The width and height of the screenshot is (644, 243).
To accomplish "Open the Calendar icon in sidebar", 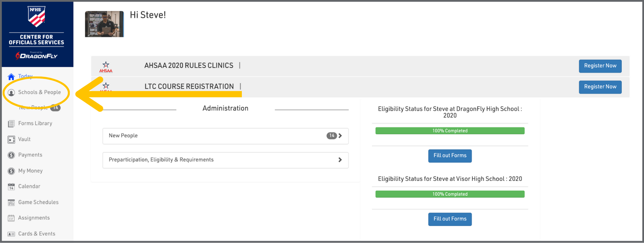I will pos(11,187).
